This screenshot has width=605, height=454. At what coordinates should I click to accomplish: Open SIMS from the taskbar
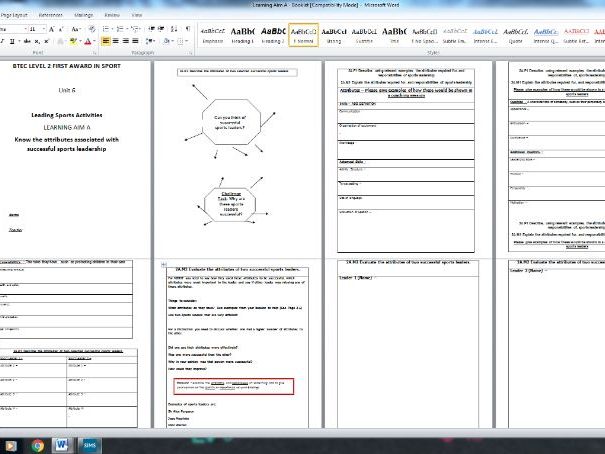pyautogui.click(x=89, y=446)
